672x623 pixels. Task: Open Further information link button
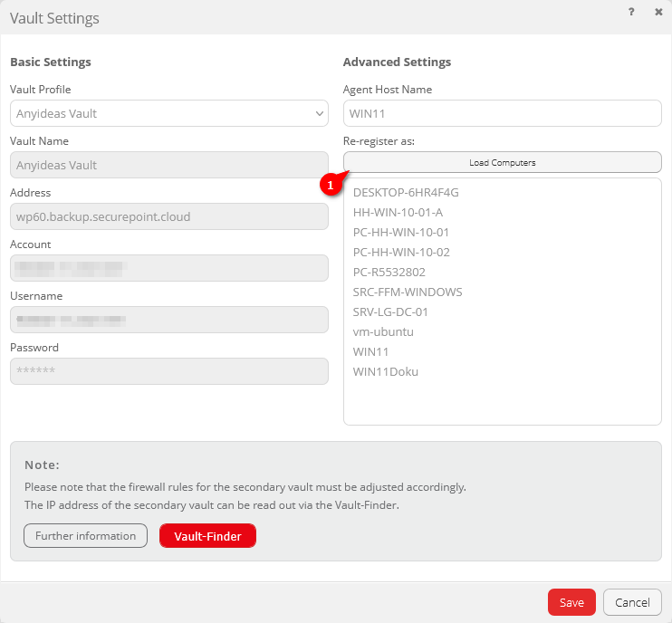pyautogui.click(x=85, y=536)
